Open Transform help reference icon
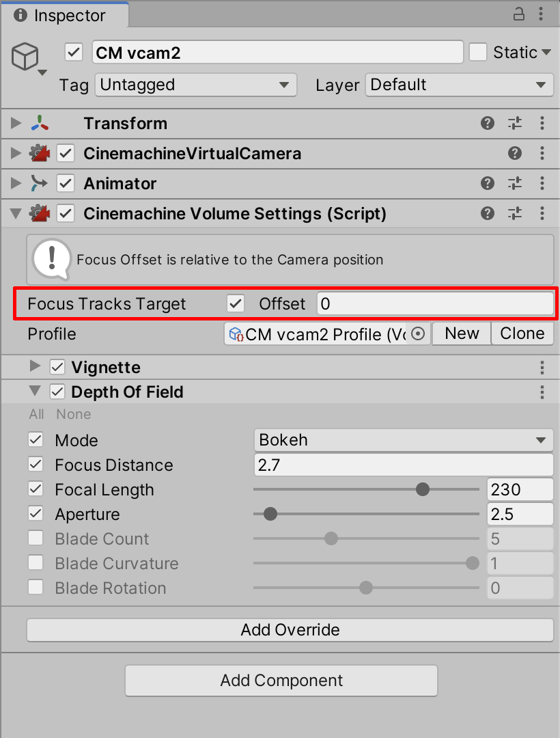 [488, 123]
